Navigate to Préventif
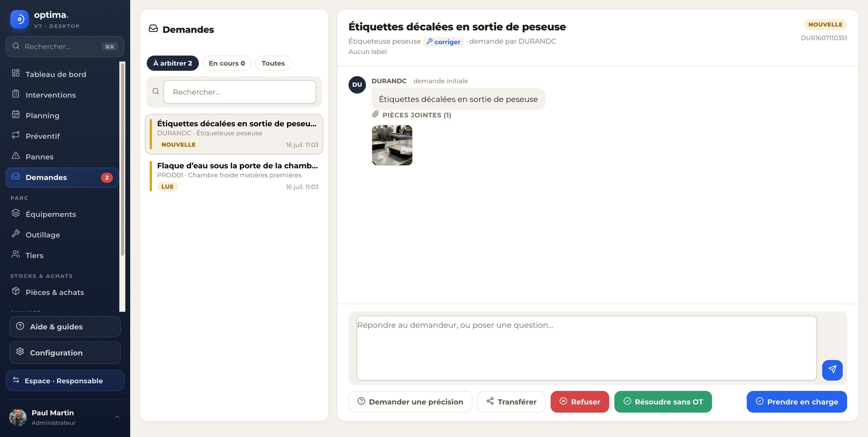Screen dimensions: 868x437 (62, 136)
